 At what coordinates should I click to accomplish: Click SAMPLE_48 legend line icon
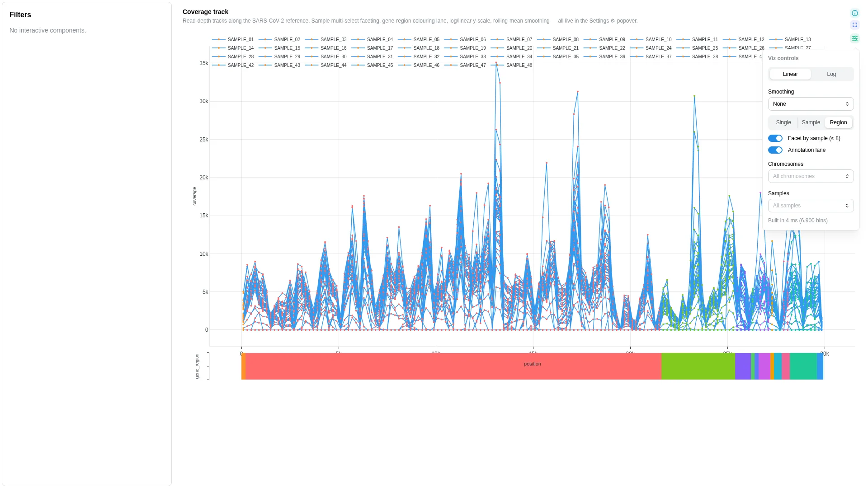point(497,66)
